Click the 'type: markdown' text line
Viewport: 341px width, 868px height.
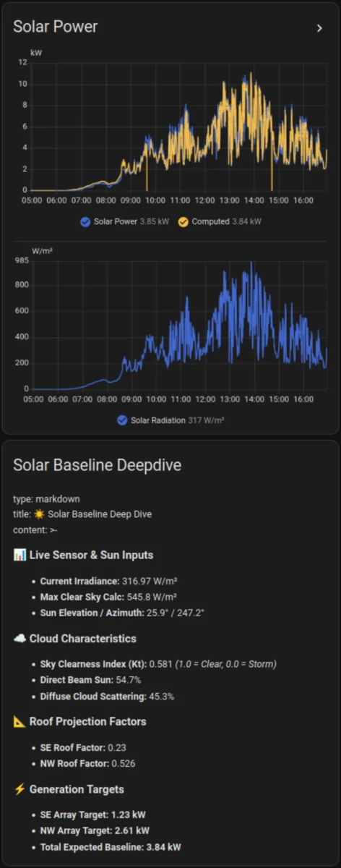tap(46, 499)
